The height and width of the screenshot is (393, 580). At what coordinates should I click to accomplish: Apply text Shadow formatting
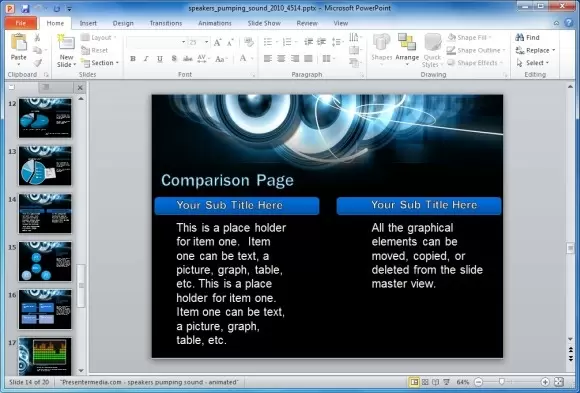[x=174, y=59]
